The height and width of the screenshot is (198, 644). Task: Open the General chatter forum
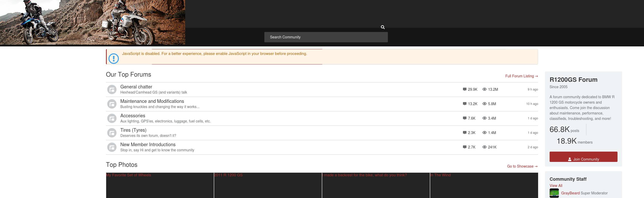136,87
